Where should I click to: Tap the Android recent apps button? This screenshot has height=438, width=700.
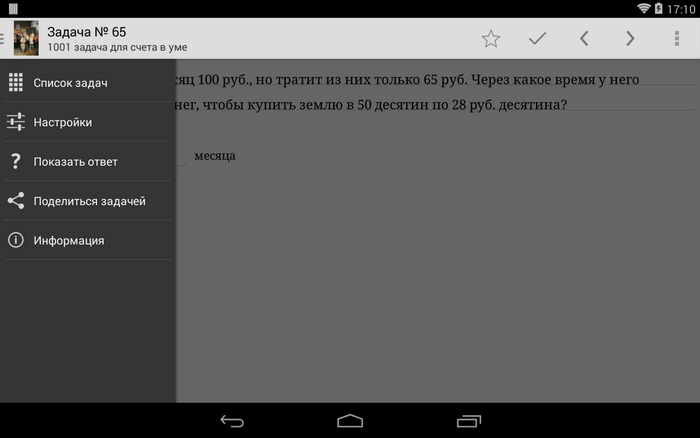(469, 421)
